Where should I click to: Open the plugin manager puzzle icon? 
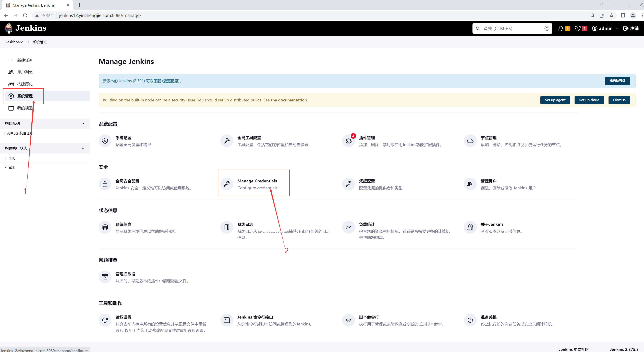[348, 141]
